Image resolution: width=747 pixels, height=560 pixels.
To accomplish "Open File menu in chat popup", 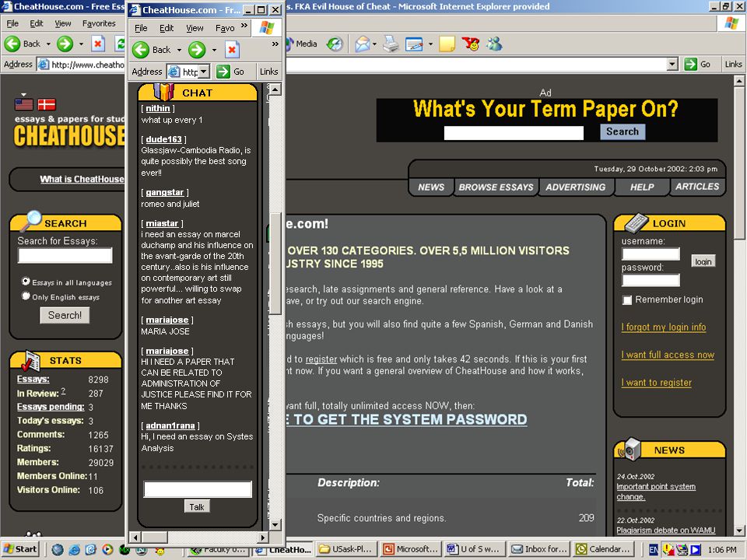I will [x=141, y=28].
